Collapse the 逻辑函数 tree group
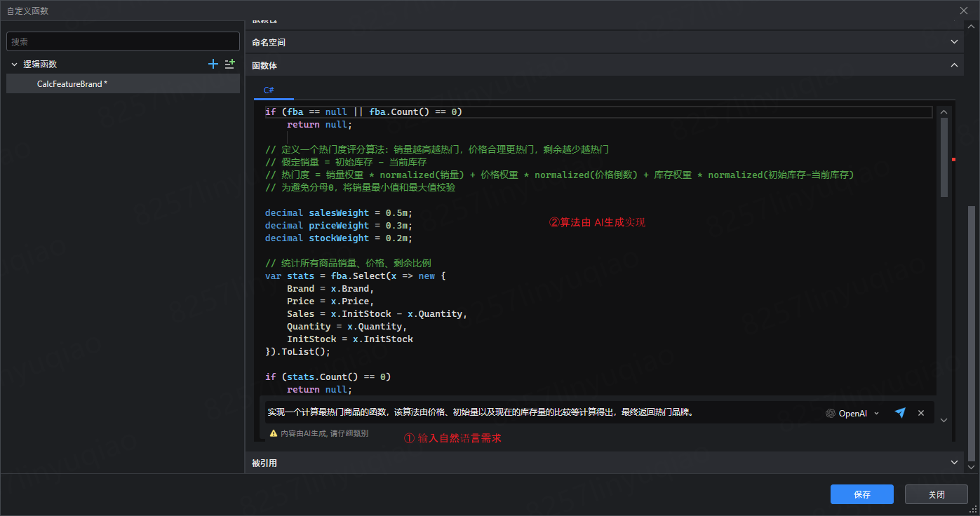Viewport: 980px width, 516px height. click(14, 64)
